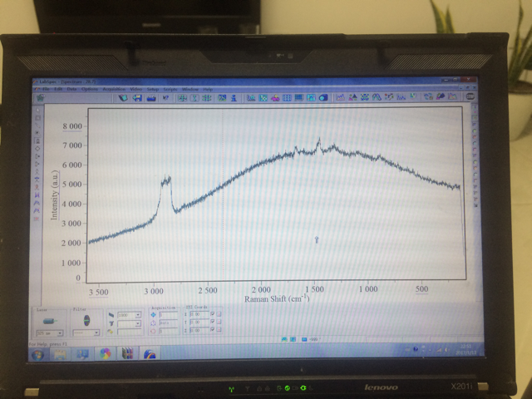532x399 pixels.
Task: Open the WinRAR books taskbar icon
Action: (x=127, y=353)
